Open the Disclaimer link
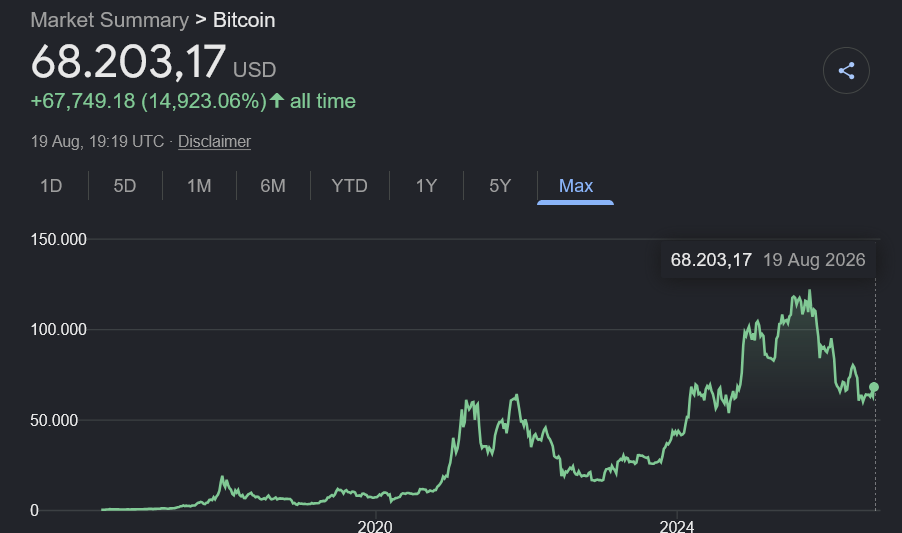 point(214,141)
